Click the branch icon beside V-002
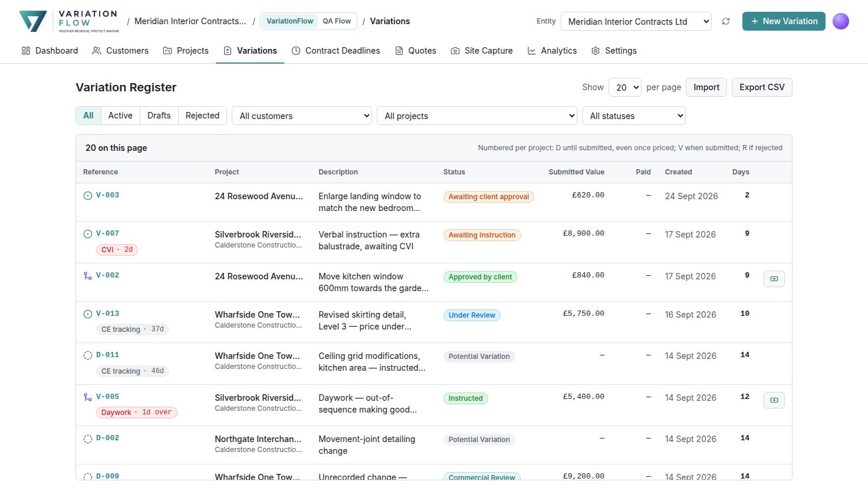 tap(88, 276)
